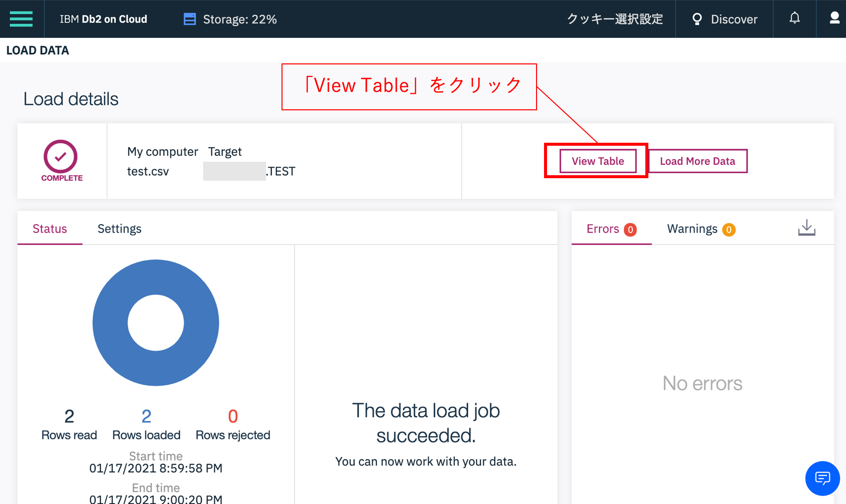The width and height of the screenshot is (846, 504).
Task: Click the LOAD DATA breadcrumb label
Action: pyautogui.click(x=38, y=50)
